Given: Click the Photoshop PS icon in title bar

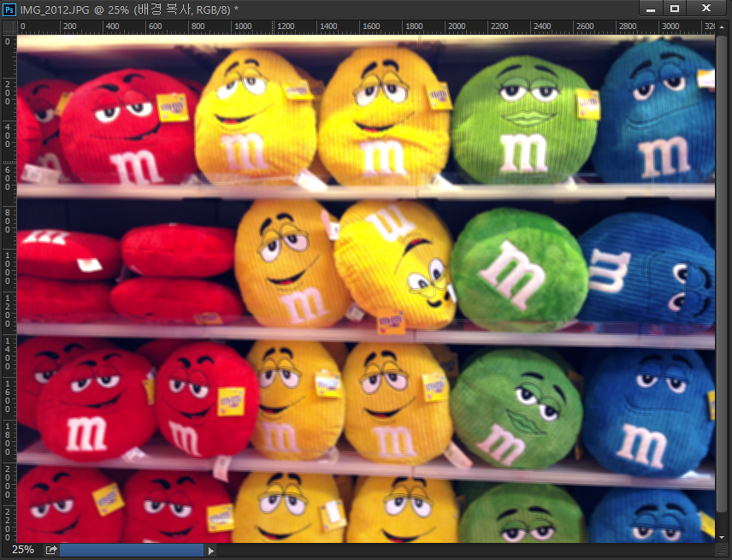Looking at the screenshot, I should point(9,8).
